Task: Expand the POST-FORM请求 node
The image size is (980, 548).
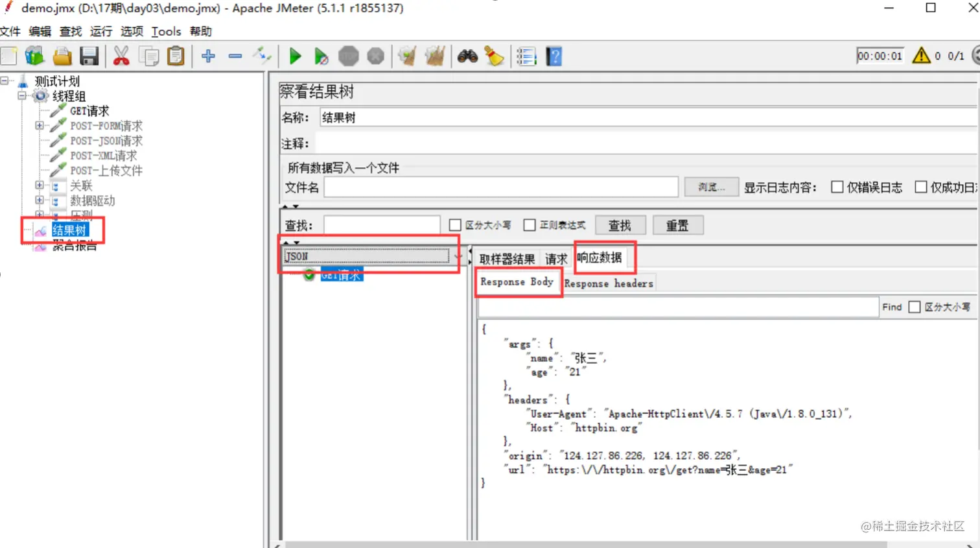Action: point(40,125)
